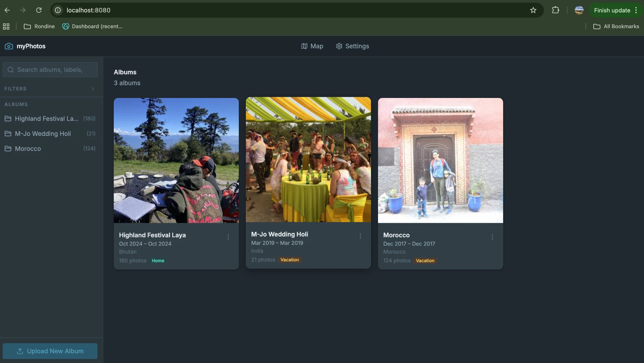This screenshot has height=363, width=644.
Task: Click the Highland Festival Laya card title
Action: (x=152, y=235)
